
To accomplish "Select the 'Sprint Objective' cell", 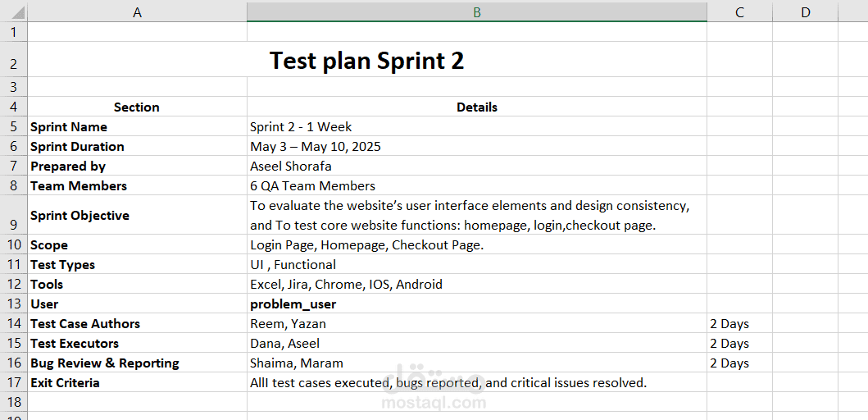I will (137, 214).
